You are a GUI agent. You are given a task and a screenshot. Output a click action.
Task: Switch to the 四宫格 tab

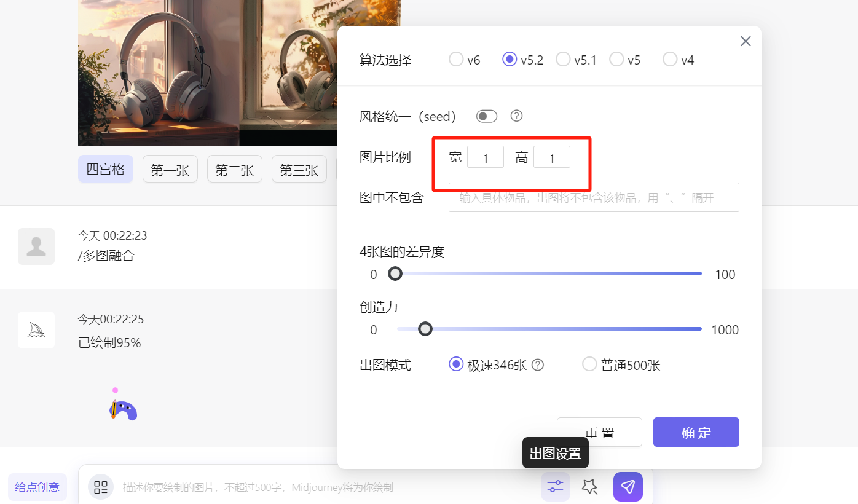pyautogui.click(x=105, y=169)
